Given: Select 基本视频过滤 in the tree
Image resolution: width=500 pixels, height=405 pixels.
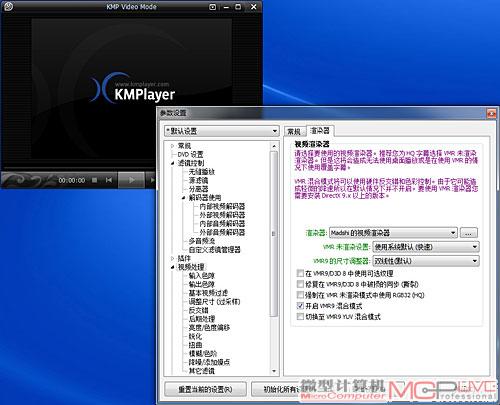Looking at the screenshot, I should pos(208,293).
